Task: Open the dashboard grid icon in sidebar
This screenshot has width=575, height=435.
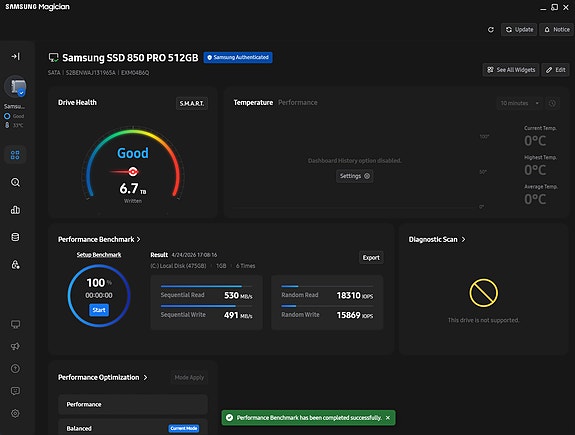Action: tap(15, 155)
